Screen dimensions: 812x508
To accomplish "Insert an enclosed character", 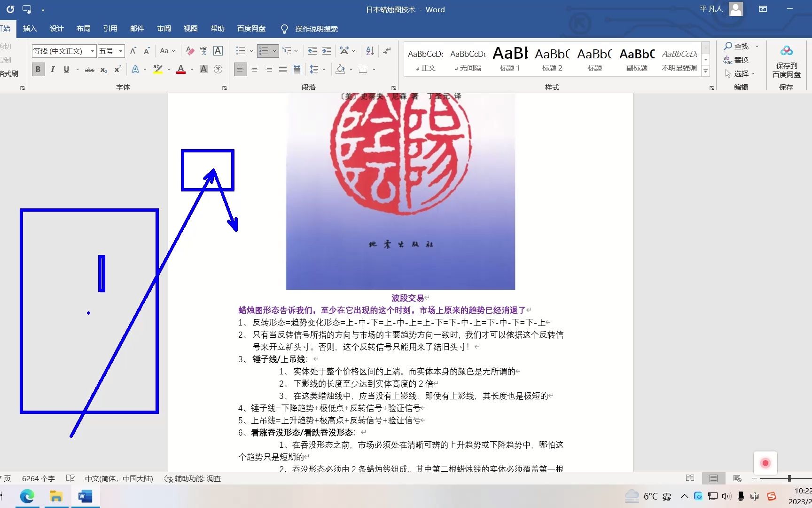I will point(218,69).
